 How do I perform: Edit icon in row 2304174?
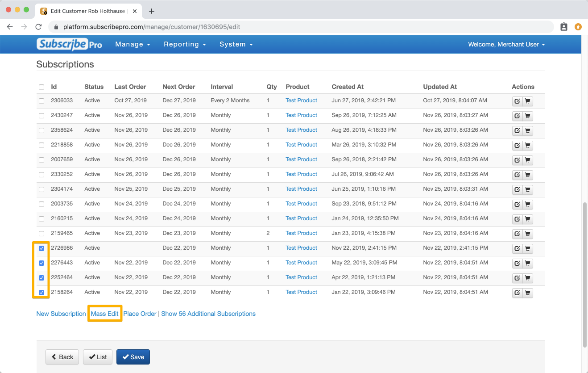(517, 190)
